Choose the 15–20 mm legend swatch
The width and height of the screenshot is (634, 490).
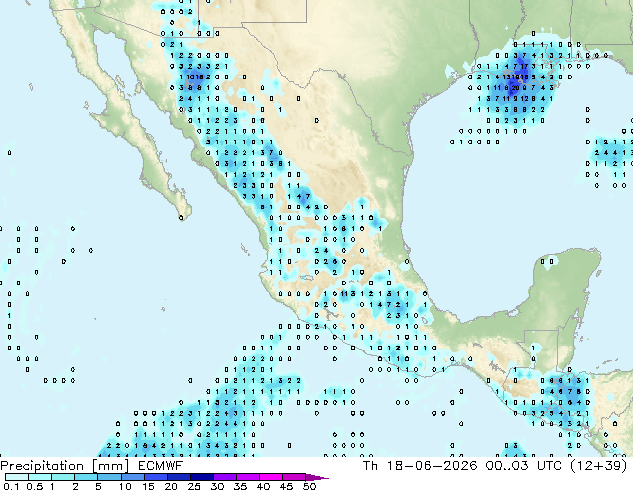(156, 477)
